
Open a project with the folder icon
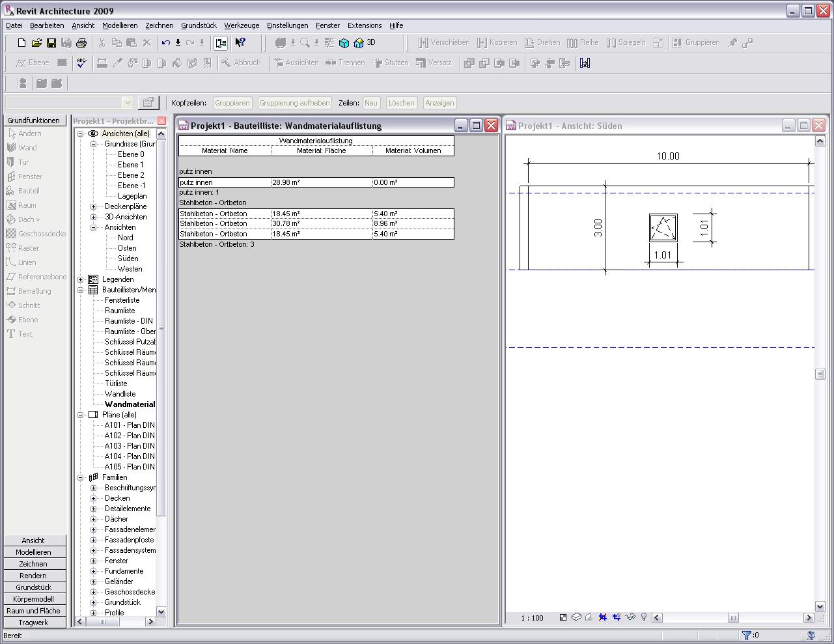36,43
